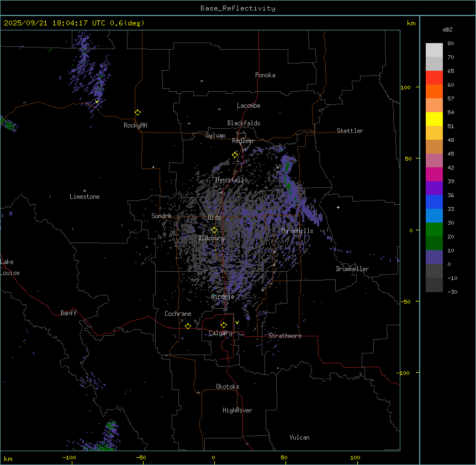Select the Banff city label
Image resolution: width=476 pixels, height=465 pixels.
pyautogui.click(x=68, y=313)
